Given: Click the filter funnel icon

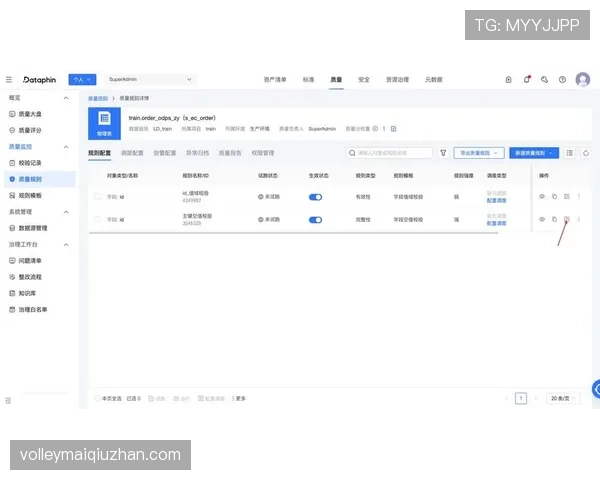Looking at the screenshot, I should point(443,153).
